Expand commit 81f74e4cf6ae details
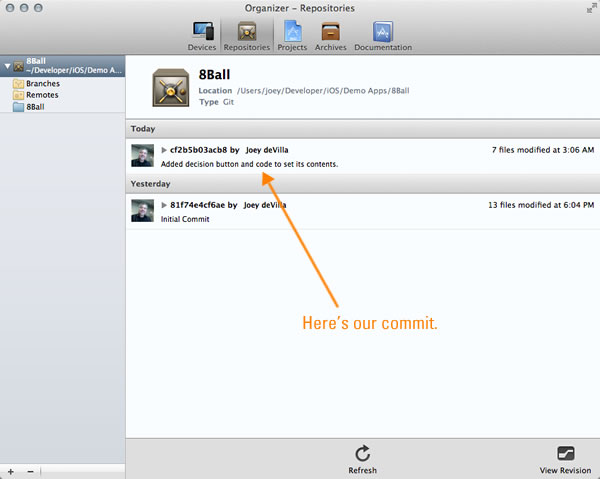This screenshot has height=479, width=600. (x=164, y=205)
